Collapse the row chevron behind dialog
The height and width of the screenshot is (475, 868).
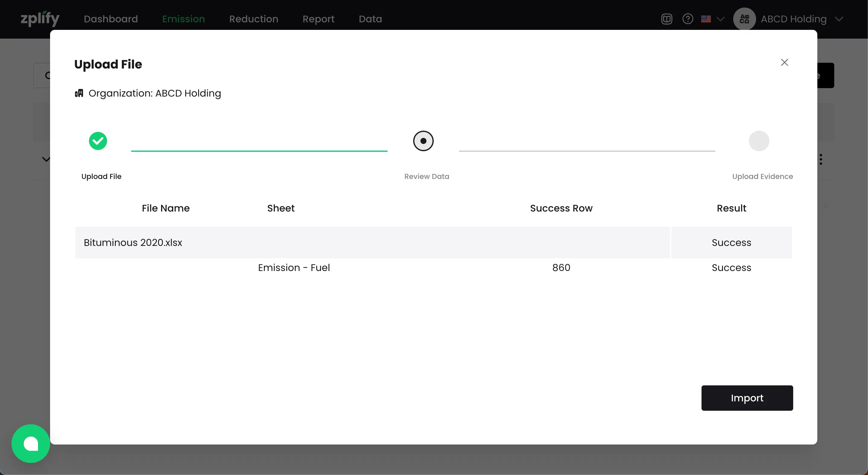coord(46,159)
